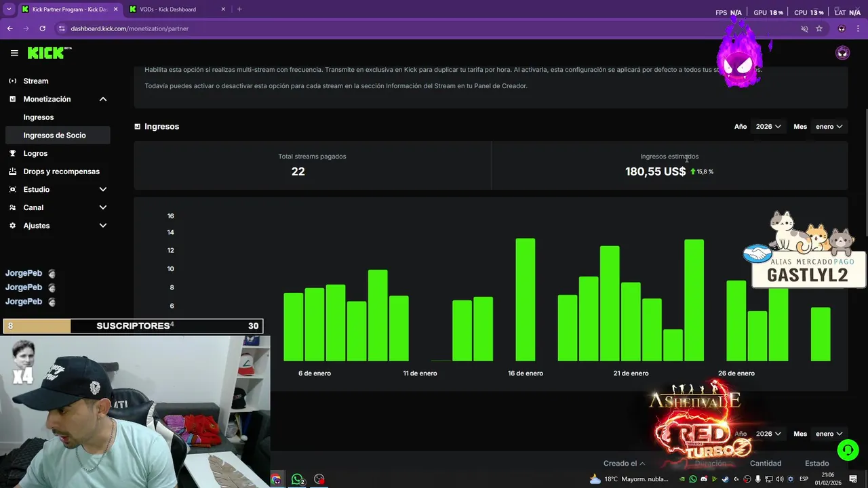The image size is (868, 488).
Task: Open Chrome from the taskbar
Action: click(x=276, y=479)
